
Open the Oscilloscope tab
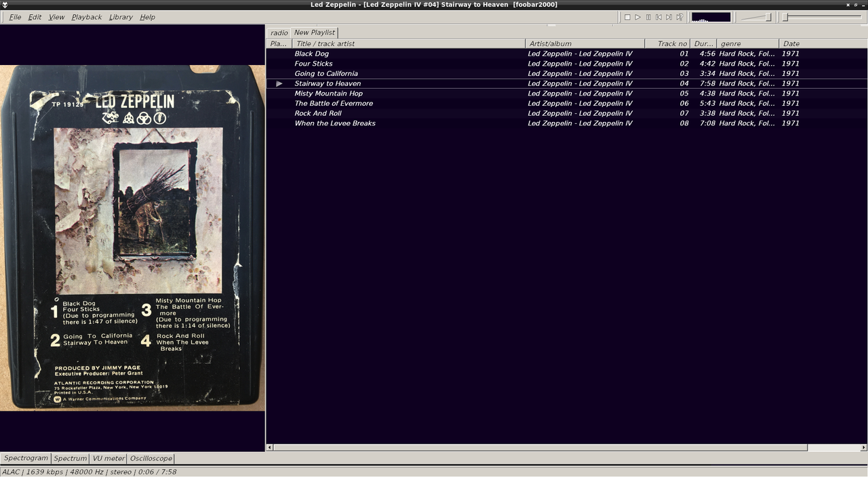[151, 459]
